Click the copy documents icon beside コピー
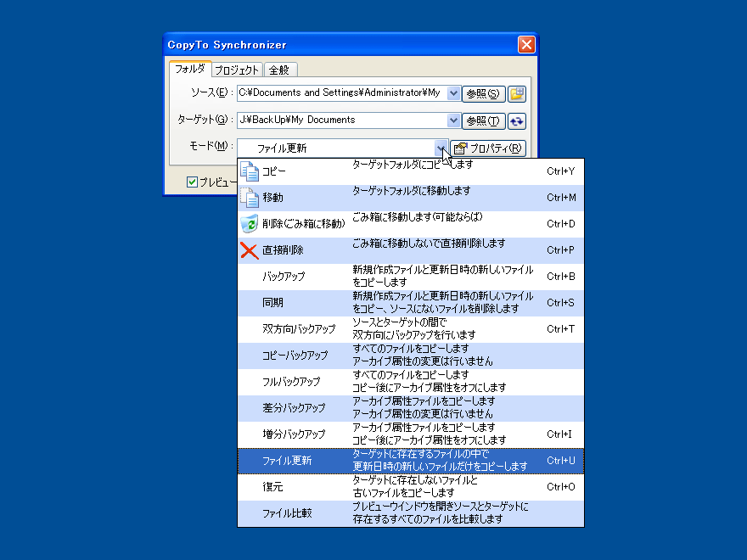 click(x=250, y=171)
